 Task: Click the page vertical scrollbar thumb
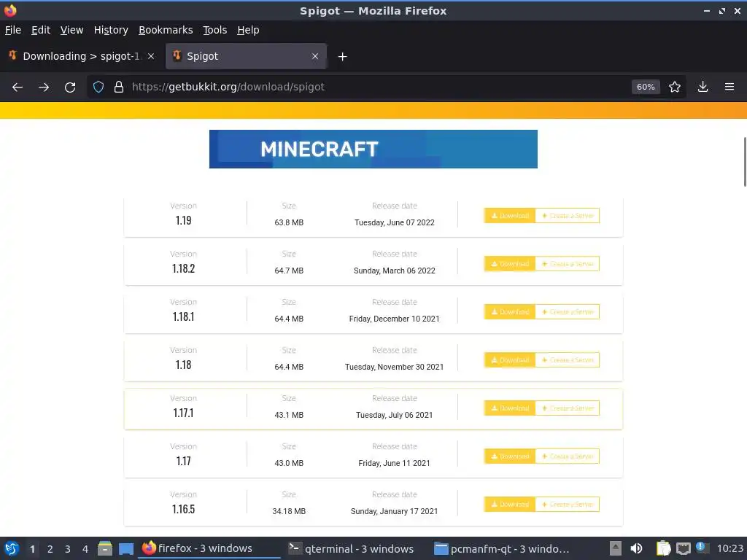point(745,162)
